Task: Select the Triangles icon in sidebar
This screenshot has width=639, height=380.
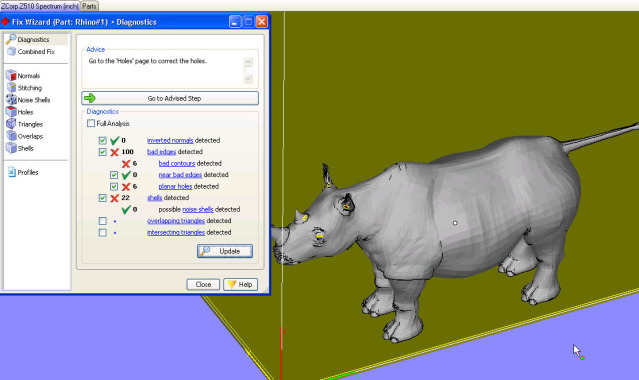Action: pos(11,124)
